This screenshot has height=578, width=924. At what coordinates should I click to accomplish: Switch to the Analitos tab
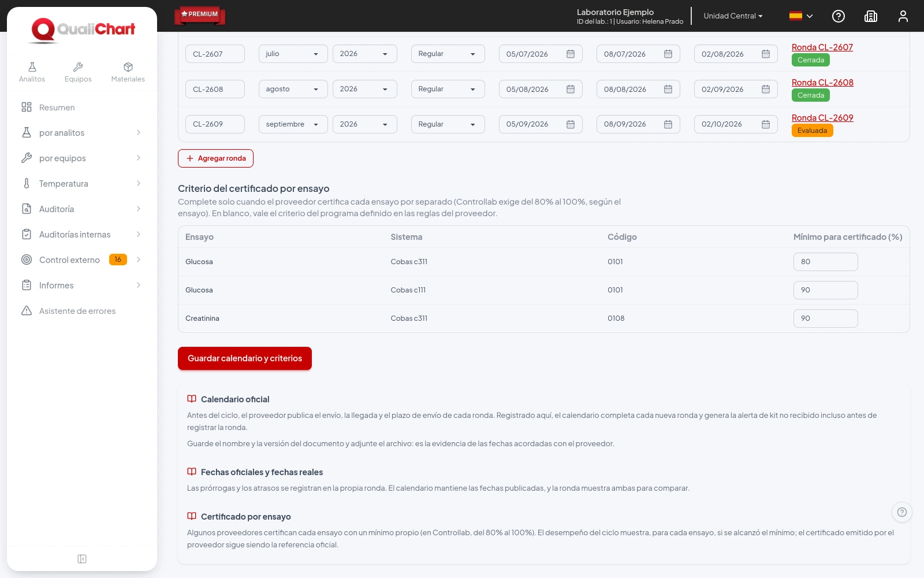32,72
